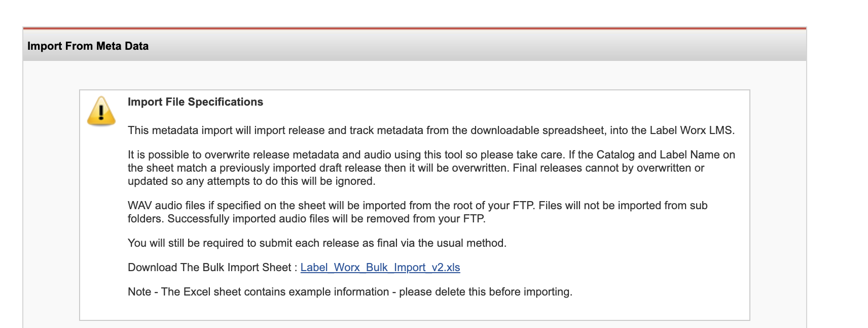This screenshot has width=868, height=328.
Task: Click the note about the Excel sheet example information
Action: click(350, 292)
